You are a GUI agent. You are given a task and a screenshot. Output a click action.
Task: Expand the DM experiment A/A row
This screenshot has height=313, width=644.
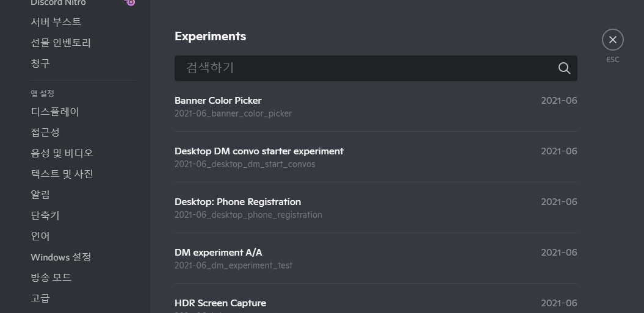(x=376, y=258)
